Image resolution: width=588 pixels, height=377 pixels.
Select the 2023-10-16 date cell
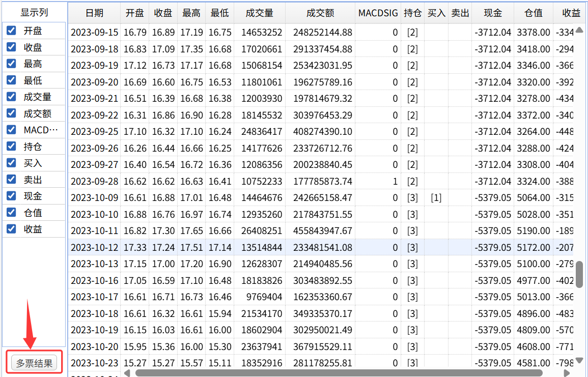pos(94,280)
